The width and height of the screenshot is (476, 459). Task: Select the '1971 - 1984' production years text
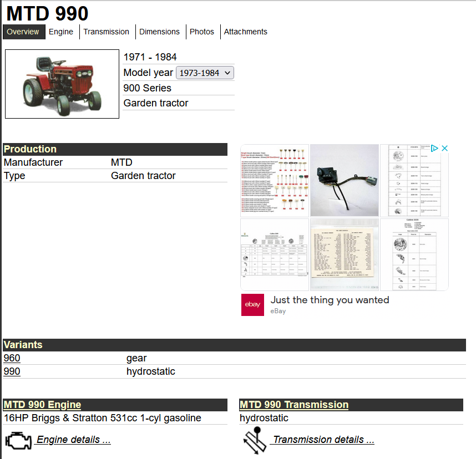pos(150,57)
